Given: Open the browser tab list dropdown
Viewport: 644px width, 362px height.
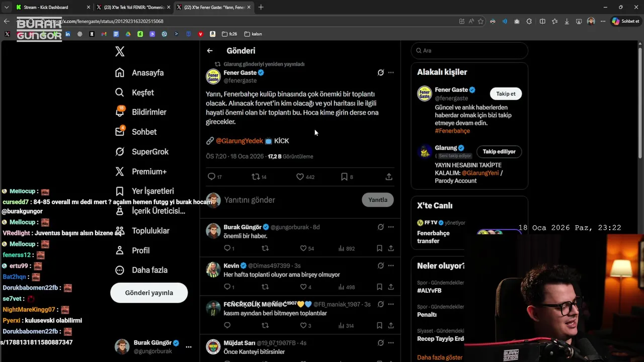Looking at the screenshot, I should pos(6,7).
